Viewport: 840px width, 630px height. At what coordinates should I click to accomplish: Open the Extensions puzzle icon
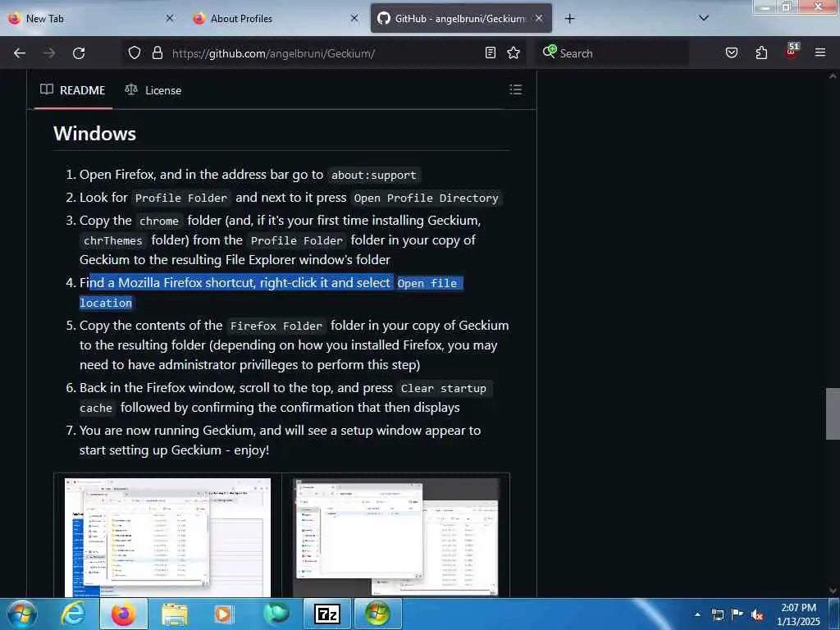761,52
